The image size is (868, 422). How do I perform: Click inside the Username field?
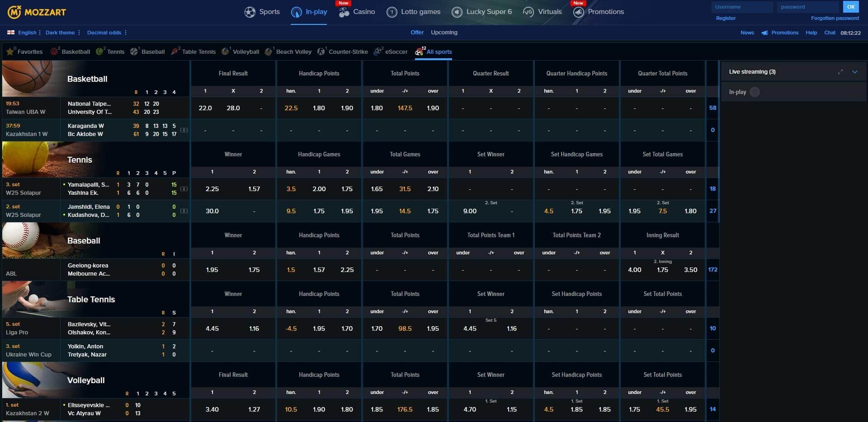pyautogui.click(x=742, y=7)
